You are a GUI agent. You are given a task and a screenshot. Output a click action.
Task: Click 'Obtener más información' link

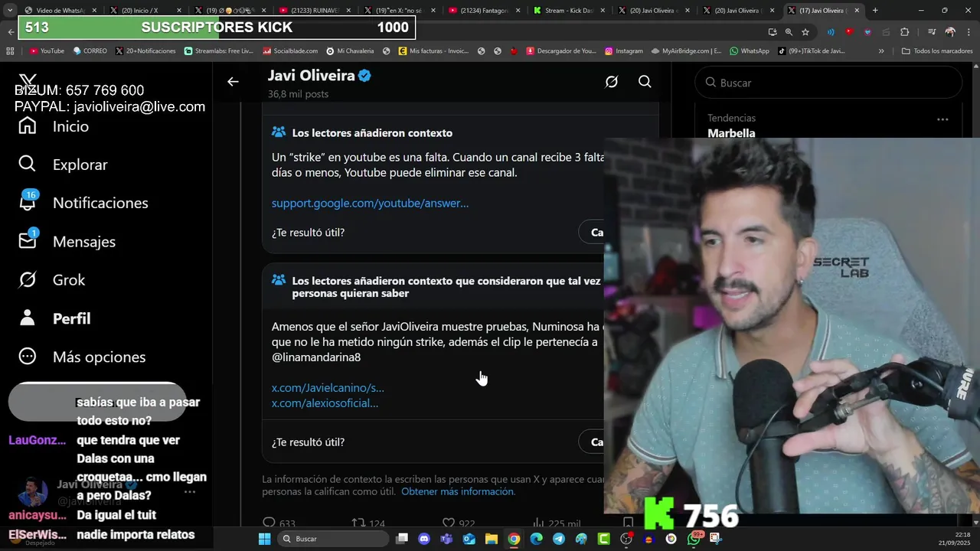pyautogui.click(x=458, y=491)
